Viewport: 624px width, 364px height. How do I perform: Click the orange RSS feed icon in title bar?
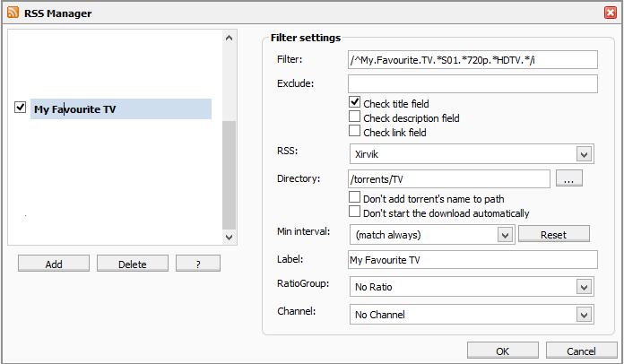(13, 13)
